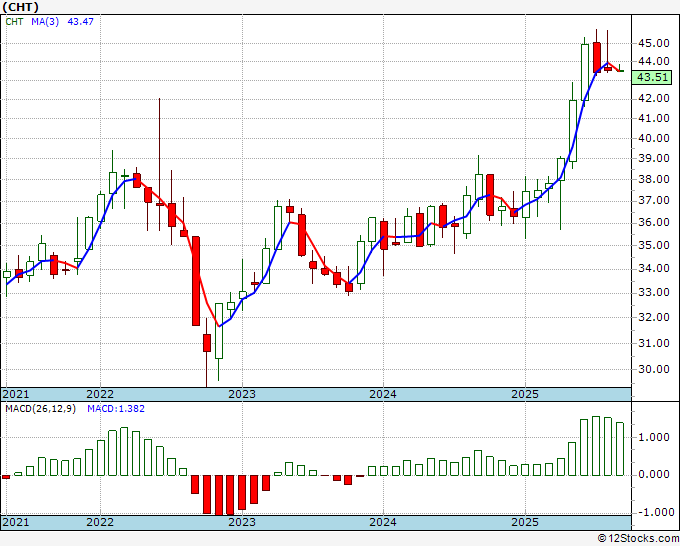Select the "30.00" price axis label
Image resolution: width=680 pixels, height=546 pixels.
coord(654,369)
